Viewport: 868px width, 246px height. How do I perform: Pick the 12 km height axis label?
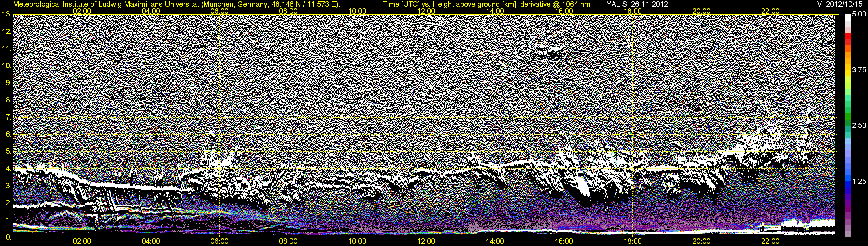point(7,32)
